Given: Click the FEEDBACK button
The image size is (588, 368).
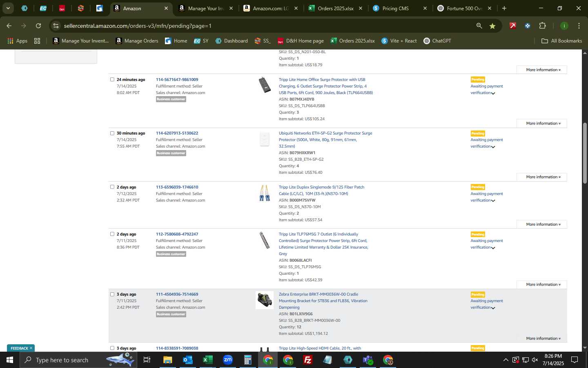Looking at the screenshot, I should coord(19,348).
